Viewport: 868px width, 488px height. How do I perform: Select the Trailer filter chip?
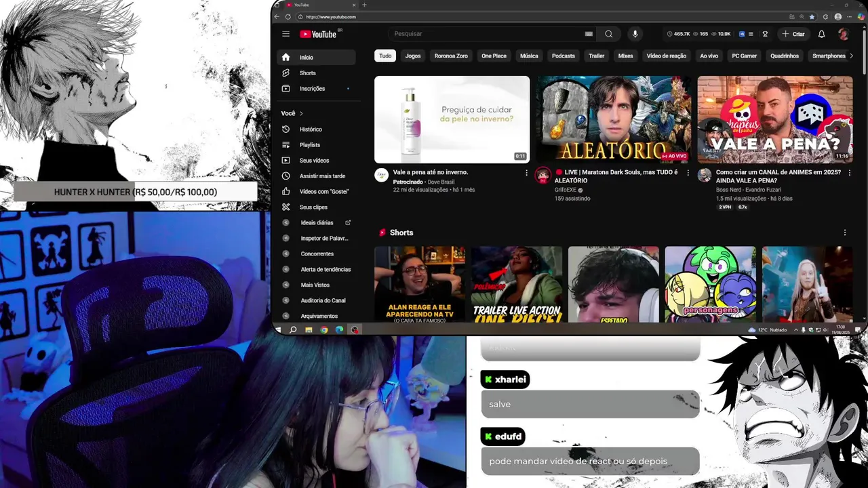click(x=597, y=56)
